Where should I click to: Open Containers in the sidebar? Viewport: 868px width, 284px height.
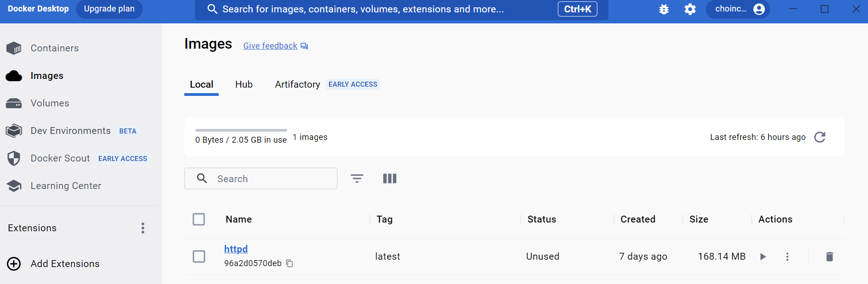pos(55,48)
